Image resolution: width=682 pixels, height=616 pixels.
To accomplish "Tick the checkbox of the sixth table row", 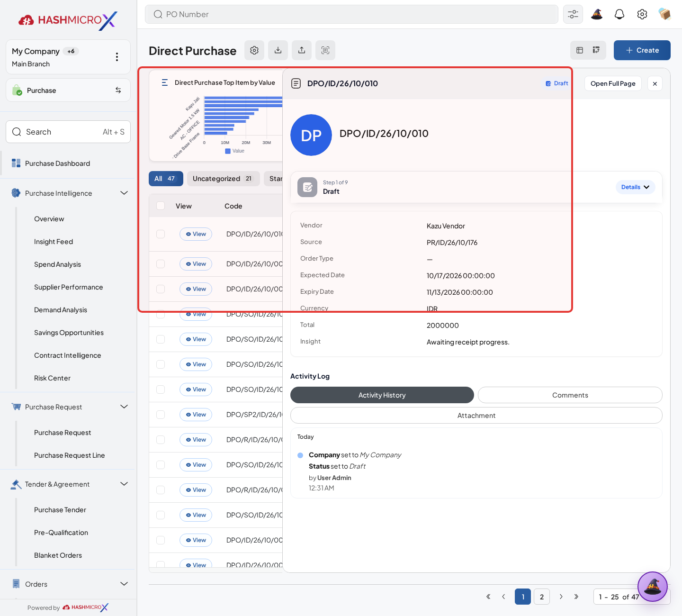I will [161, 364].
